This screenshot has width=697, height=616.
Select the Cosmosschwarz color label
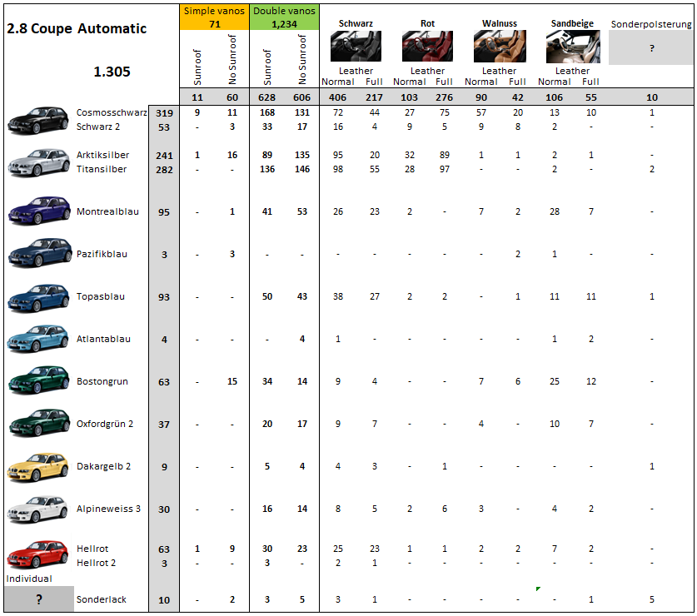click(112, 112)
